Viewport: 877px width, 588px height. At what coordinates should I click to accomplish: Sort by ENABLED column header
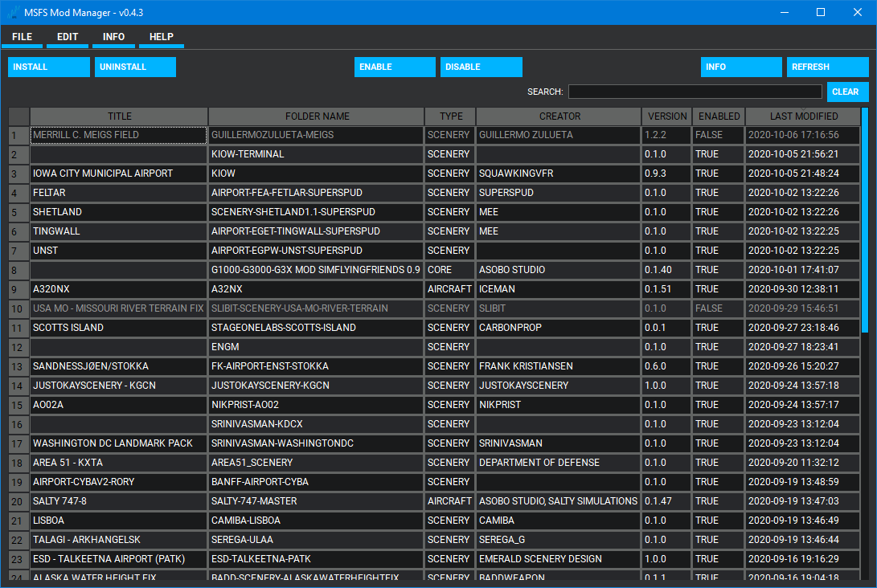click(719, 116)
